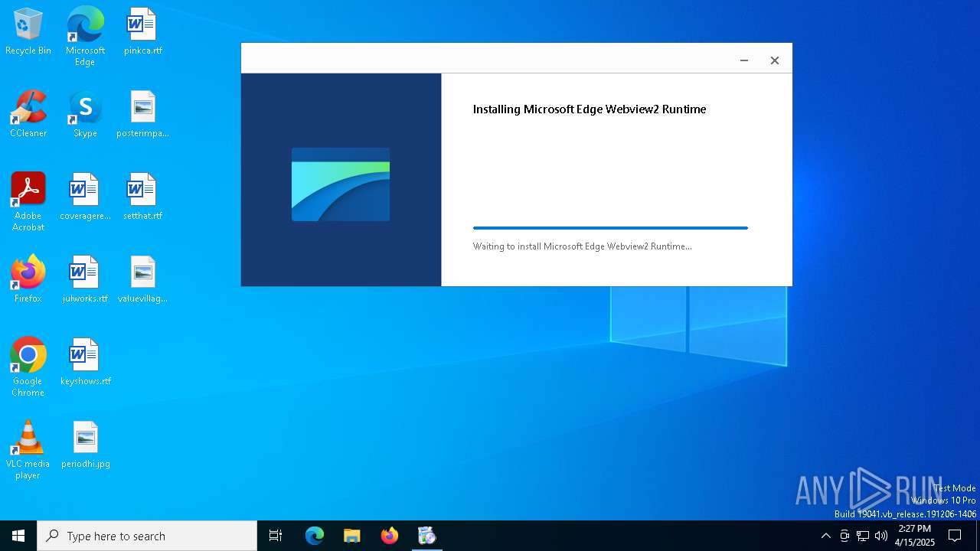Select the coveragere... Word document
Screen dimensions: 980x551
(85, 197)
